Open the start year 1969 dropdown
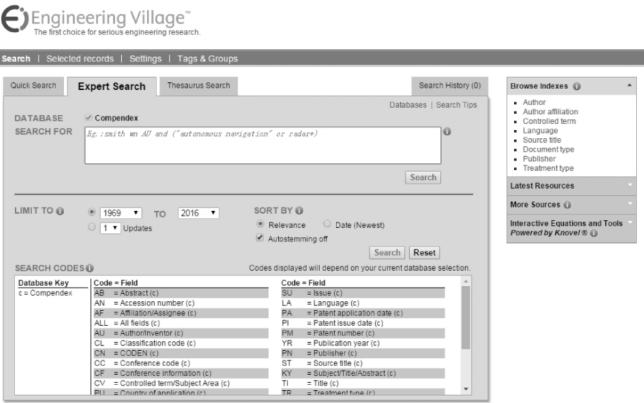 121,213
